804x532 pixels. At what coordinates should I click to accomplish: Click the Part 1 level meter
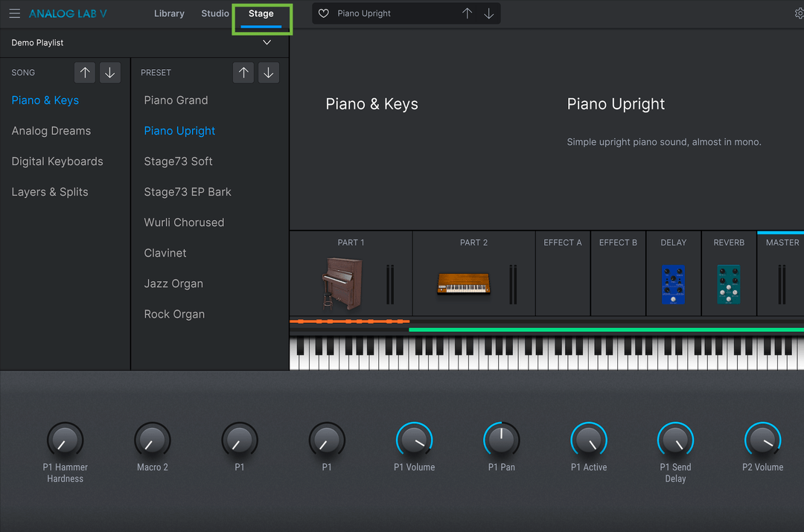click(x=390, y=284)
